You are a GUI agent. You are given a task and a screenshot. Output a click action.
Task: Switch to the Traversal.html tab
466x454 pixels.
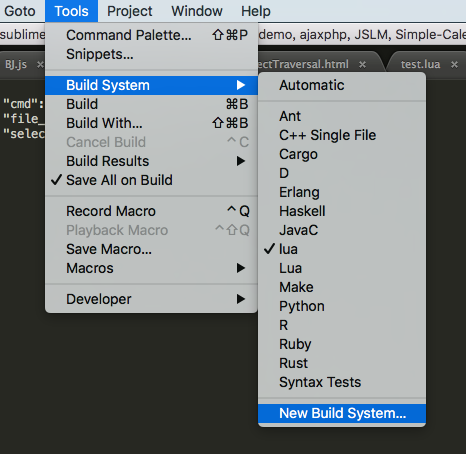(303, 64)
